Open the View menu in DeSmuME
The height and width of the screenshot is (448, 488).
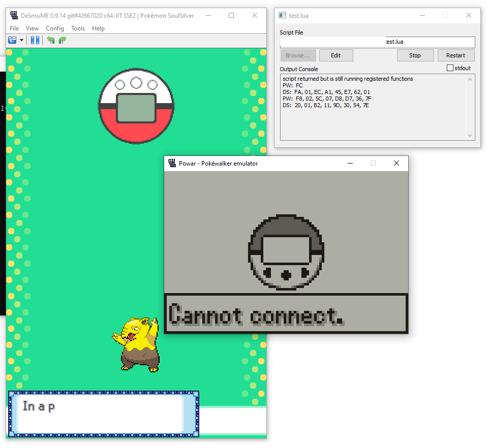pos(32,28)
